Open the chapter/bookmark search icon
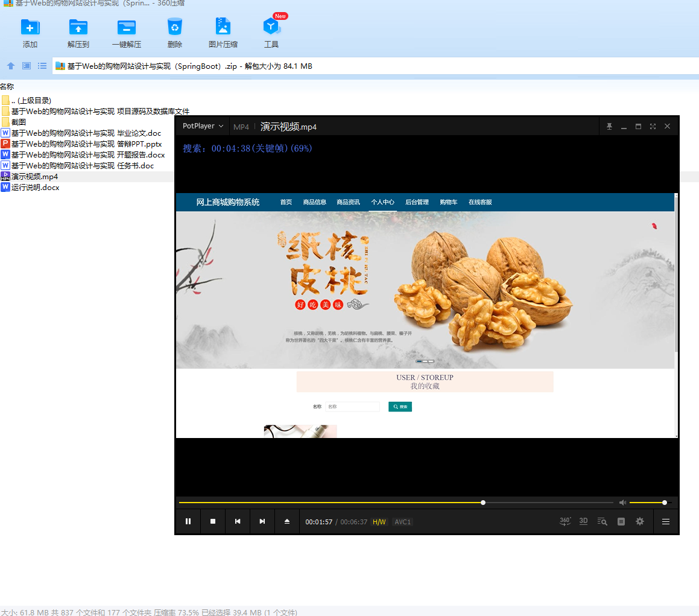The image size is (699, 616). coord(603,521)
